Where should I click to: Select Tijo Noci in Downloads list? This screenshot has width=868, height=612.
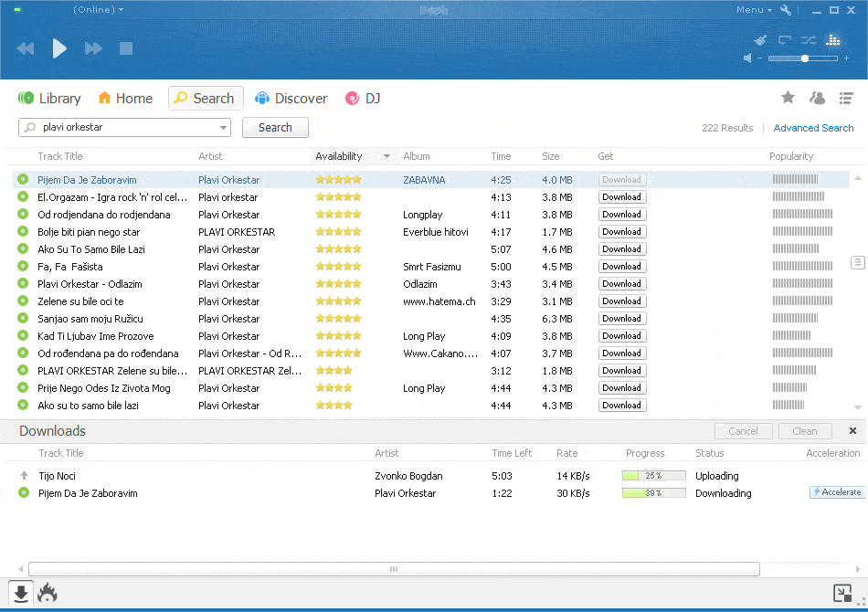(x=57, y=476)
